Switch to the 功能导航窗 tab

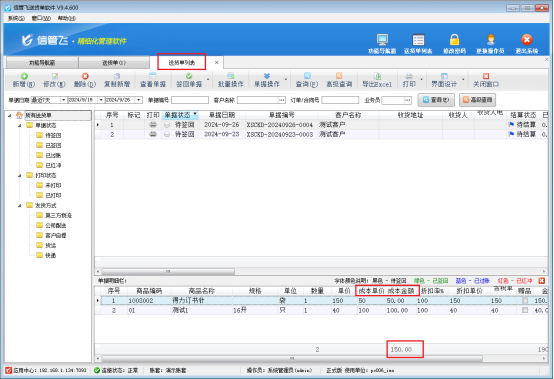[x=42, y=63]
